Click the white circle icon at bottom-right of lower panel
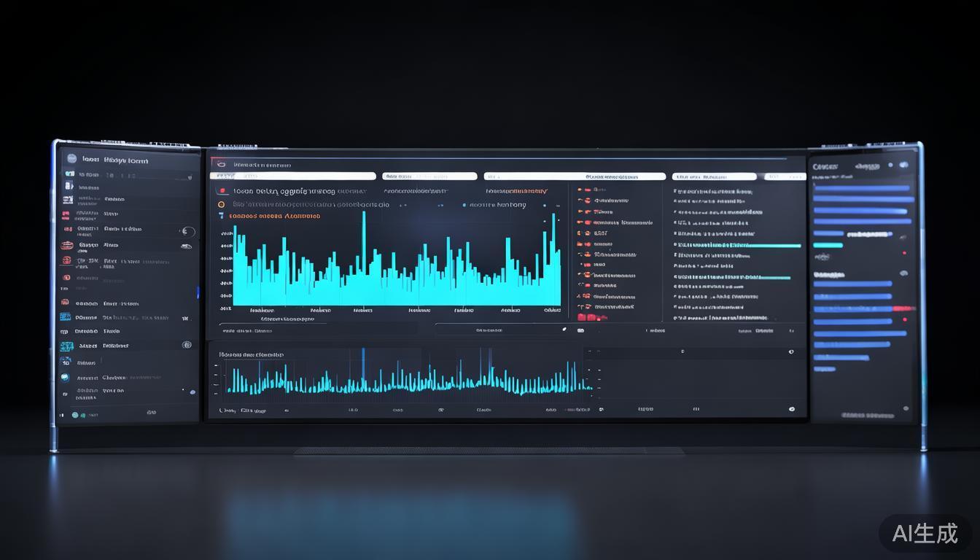Viewport: 980px width, 560px height. pyautogui.click(x=791, y=409)
